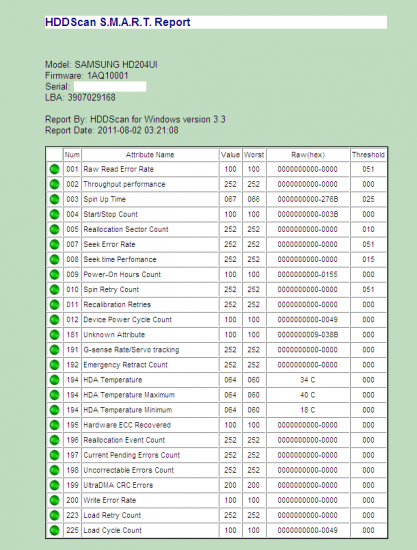
Task: Click the green status icon for Seek time Perfomance
Action: click(54, 260)
